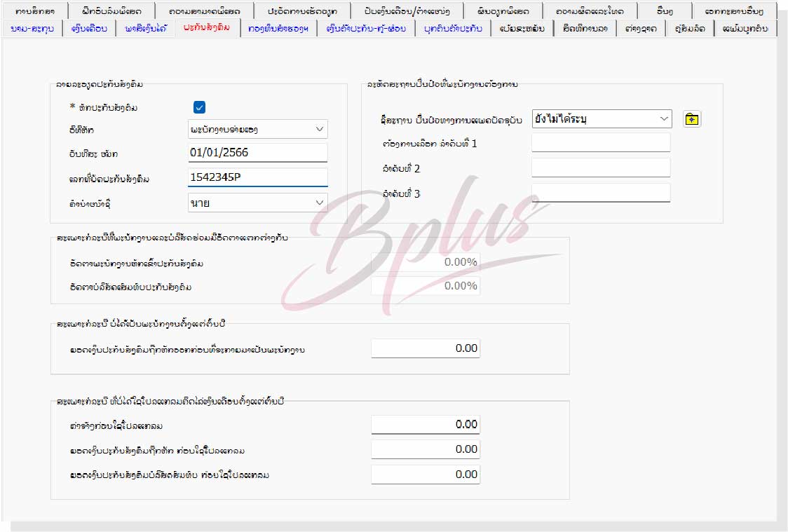Open the ພາສີເງິນໄດ້ (income tax) tab
Image resolution: width=788 pixels, height=532 pixels.
(146, 29)
